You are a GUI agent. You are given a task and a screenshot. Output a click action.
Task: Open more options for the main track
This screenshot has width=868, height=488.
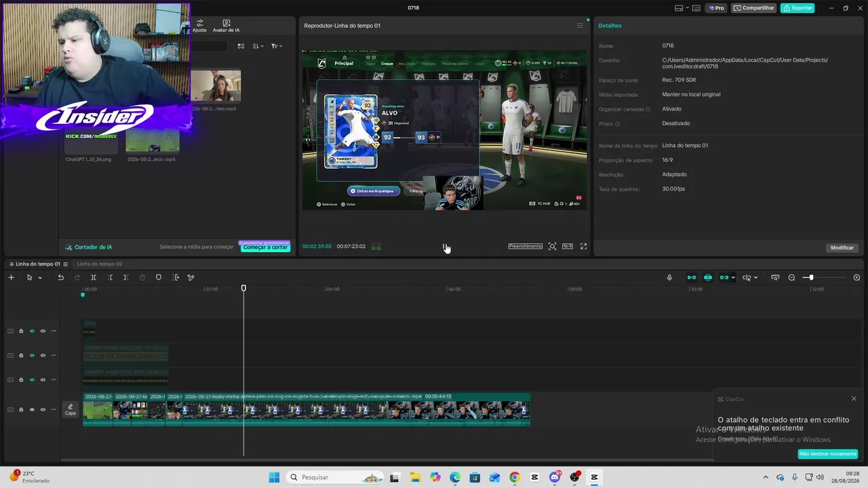(x=54, y=409)
